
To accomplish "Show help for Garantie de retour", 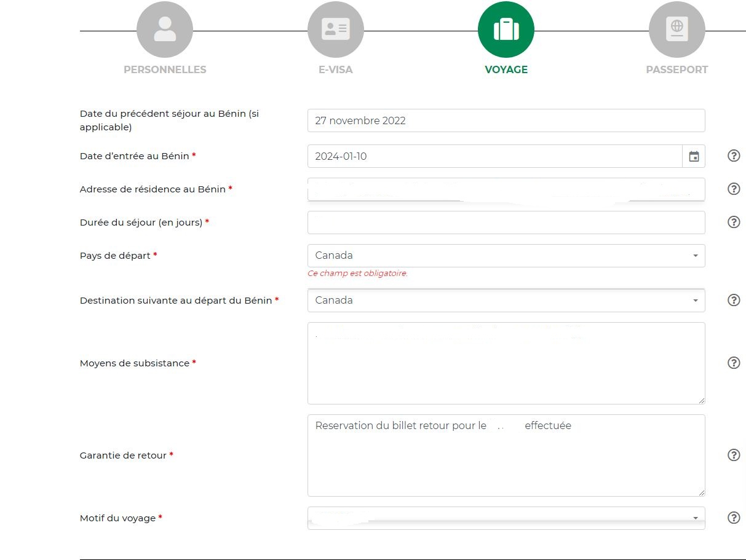I will coord(734,455).
